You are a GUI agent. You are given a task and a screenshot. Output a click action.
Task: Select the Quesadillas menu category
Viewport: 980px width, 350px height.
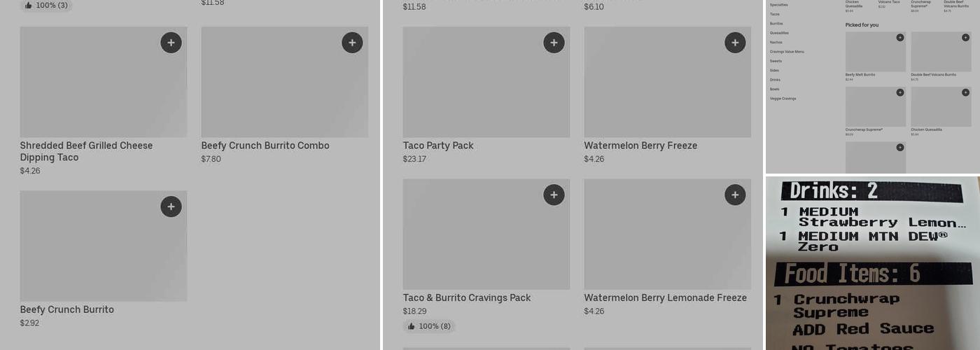(779, 33)
